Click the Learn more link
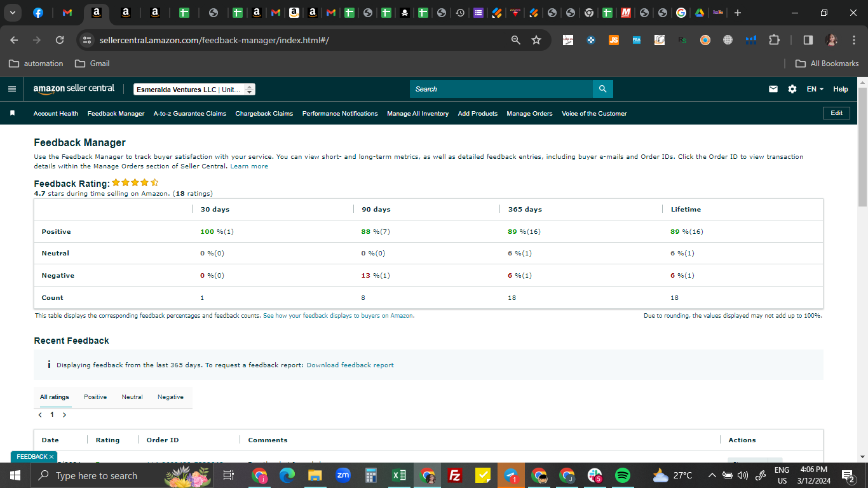Viewport: 868px width, 488px height. coord(249,166)
